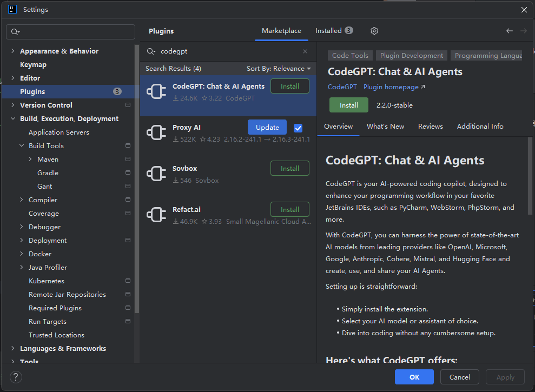Expand Appearance & Behavior section
535x392 pixels.
(12, 51)
